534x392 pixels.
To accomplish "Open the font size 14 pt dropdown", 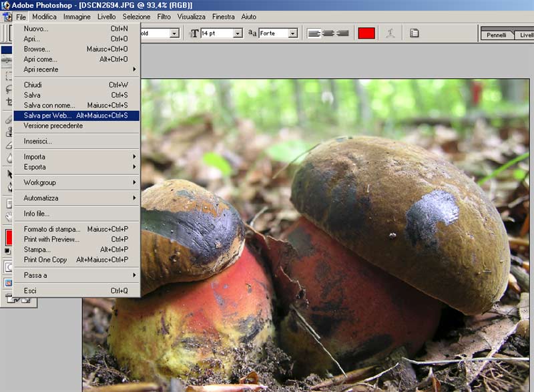I will pyautogui.click(x=237, y=33).
